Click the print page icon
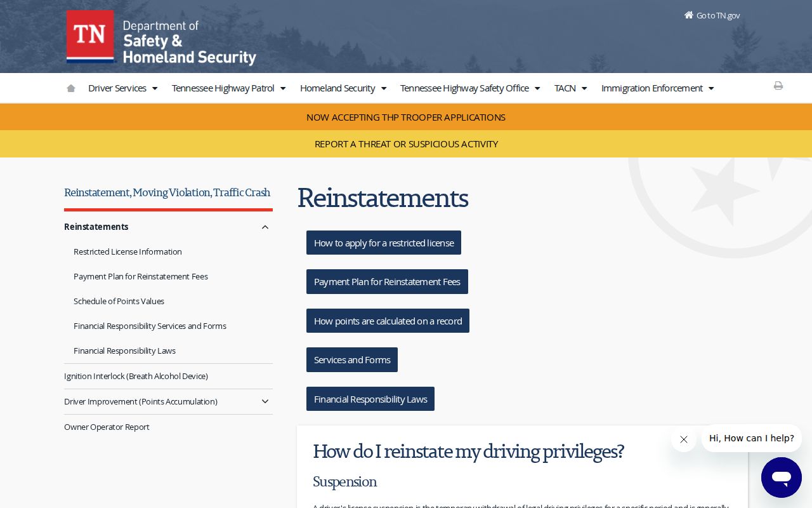The width and height of the screenshot is (812, 508). click(778, 86)
